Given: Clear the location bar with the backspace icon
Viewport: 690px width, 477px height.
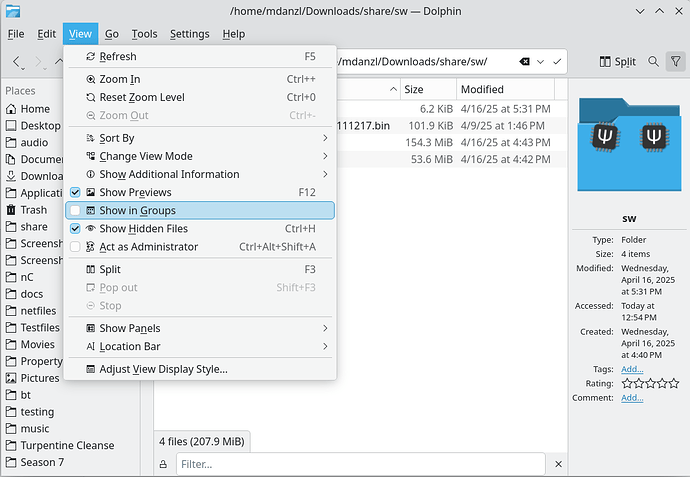Looking at the screenshot, I should (524, 62).
